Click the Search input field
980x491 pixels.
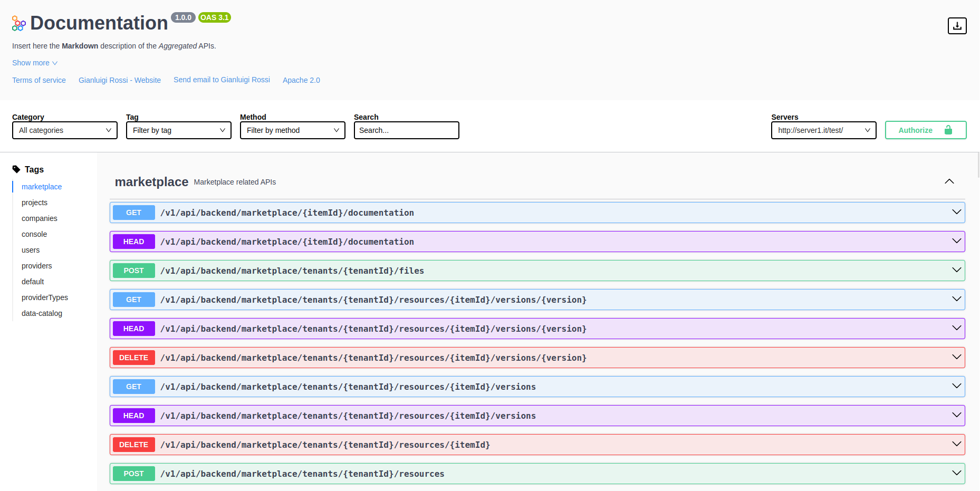[406, 130]
